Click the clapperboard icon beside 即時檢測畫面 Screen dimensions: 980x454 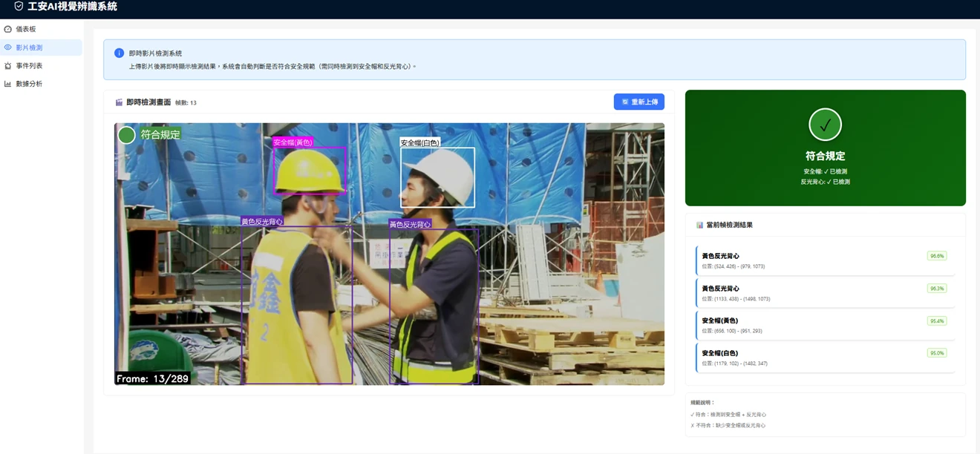tap(119, 102)
